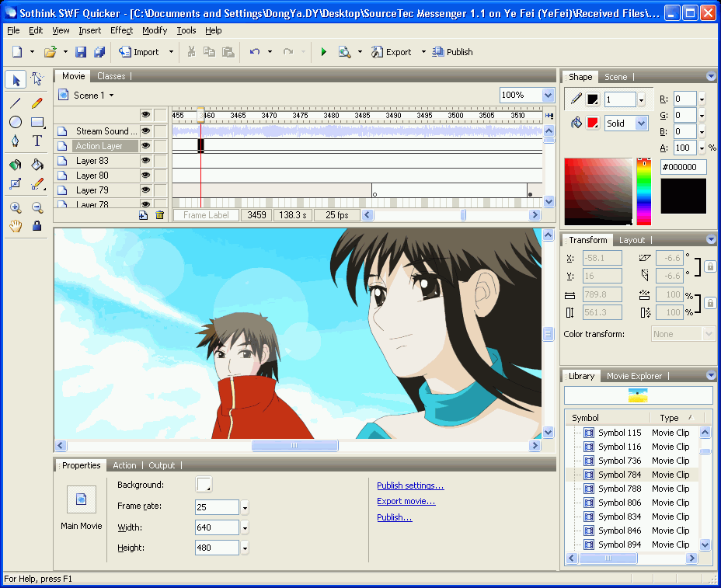721x588 pixels.
Task: Switch to the Action tab
Action: 124,465
